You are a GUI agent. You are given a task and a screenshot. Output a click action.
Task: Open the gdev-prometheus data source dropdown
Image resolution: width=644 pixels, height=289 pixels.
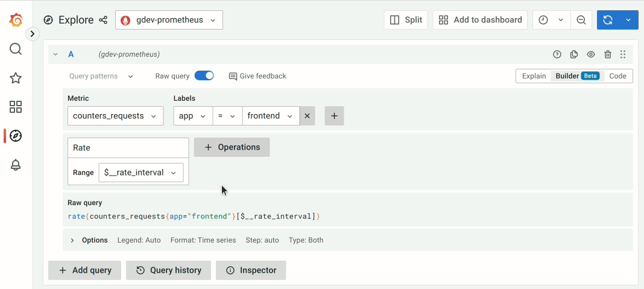pyautogui.click(x=169, y=20)
